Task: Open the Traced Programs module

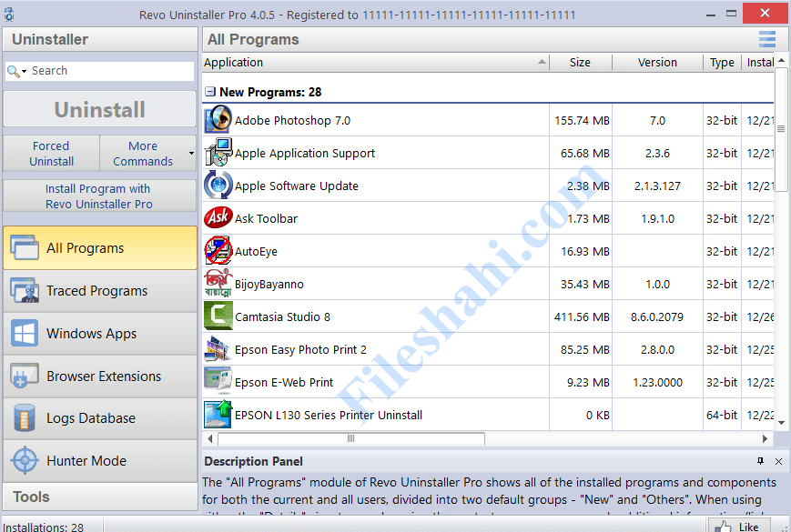Action: coord(100,291)
